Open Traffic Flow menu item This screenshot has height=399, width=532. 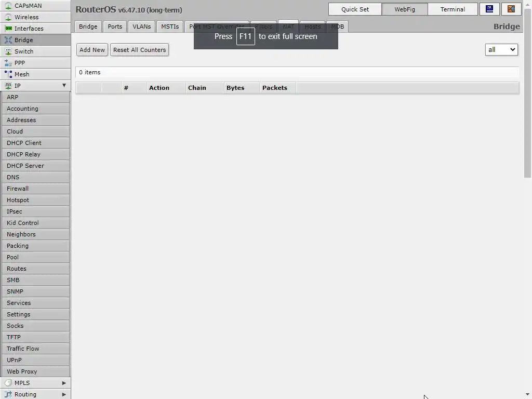pos(35,349)
